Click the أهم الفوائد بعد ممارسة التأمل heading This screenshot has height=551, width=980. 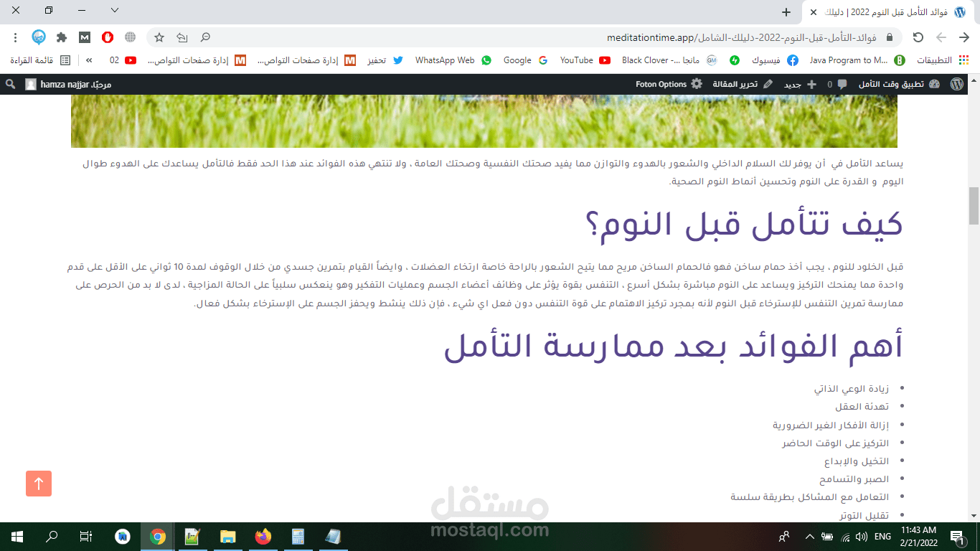coord(674,346)
